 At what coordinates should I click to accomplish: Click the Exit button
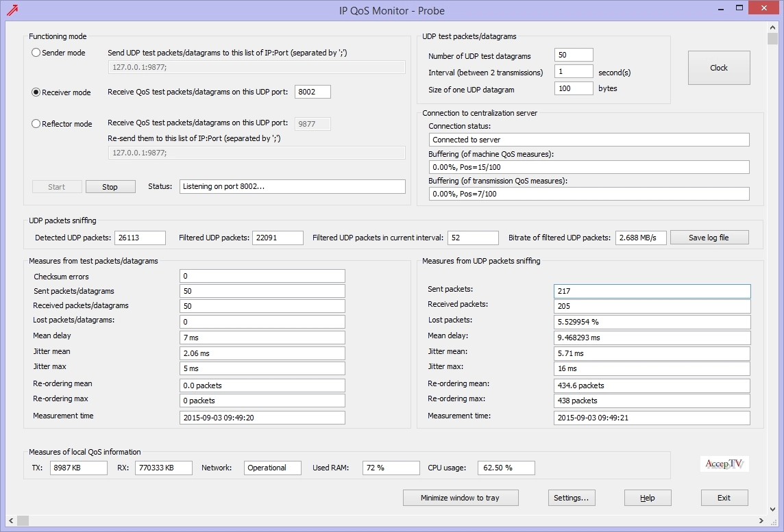[x=724, y=498]
